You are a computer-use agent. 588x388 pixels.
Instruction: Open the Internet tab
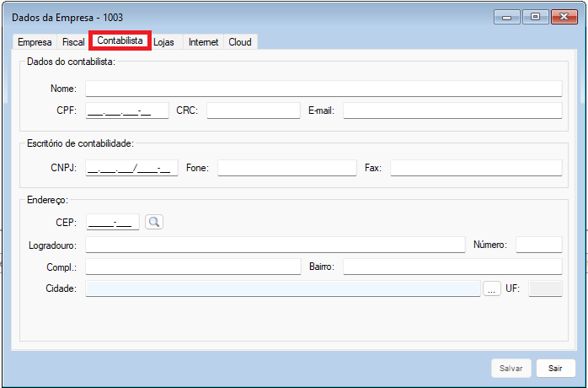pos(203,42)
